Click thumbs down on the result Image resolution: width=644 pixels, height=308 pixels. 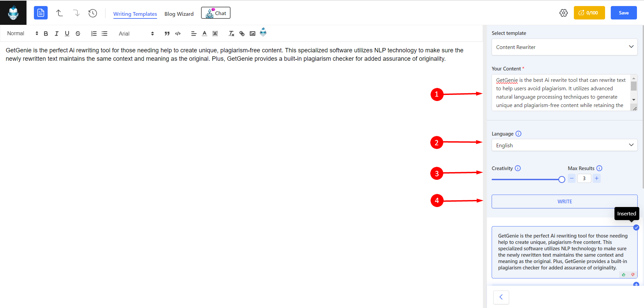coord(633,275)
